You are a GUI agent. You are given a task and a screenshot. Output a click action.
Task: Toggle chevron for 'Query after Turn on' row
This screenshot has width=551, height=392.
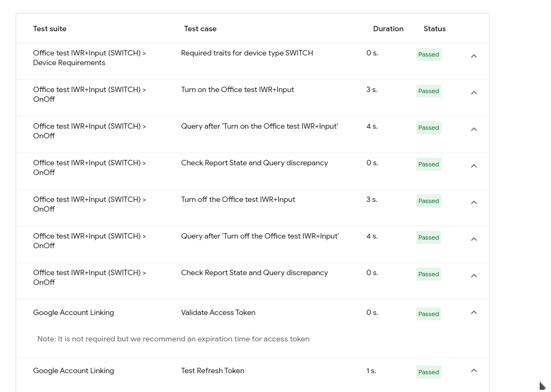(474, 129)
